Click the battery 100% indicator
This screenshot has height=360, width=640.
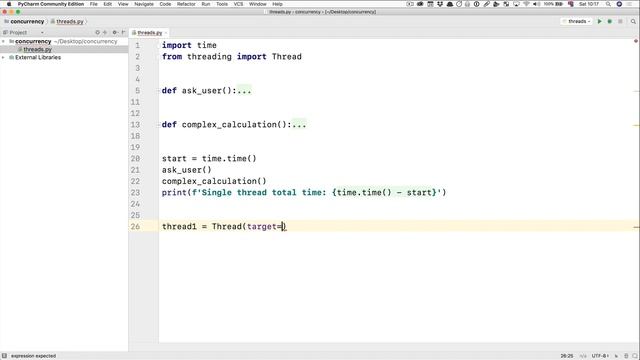pyautogui.click(x=553, y=4)
